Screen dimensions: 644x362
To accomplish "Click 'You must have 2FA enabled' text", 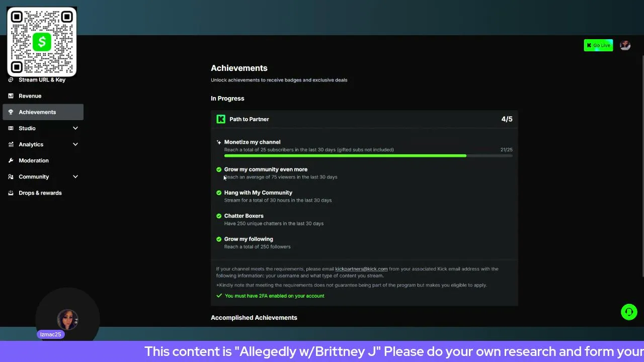I will 275,296.
